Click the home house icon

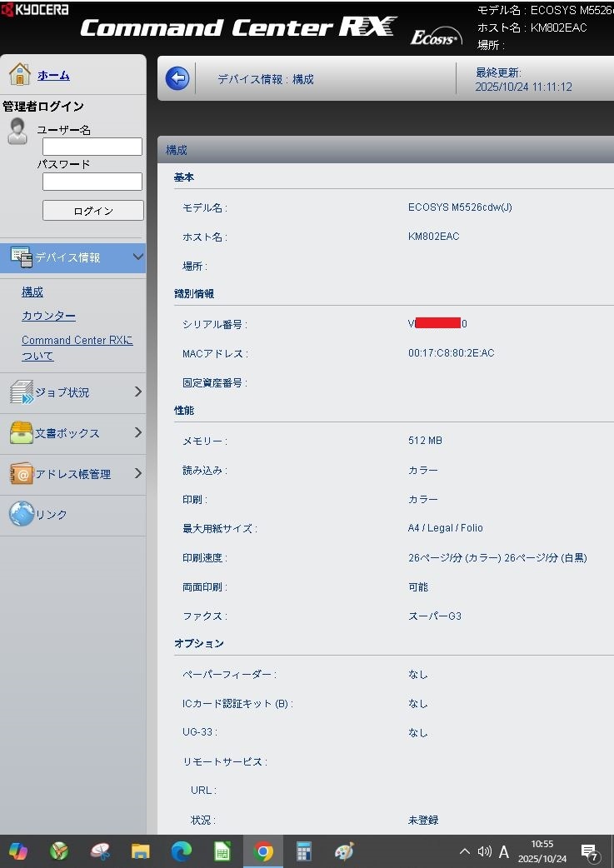[x=20, y=73]
